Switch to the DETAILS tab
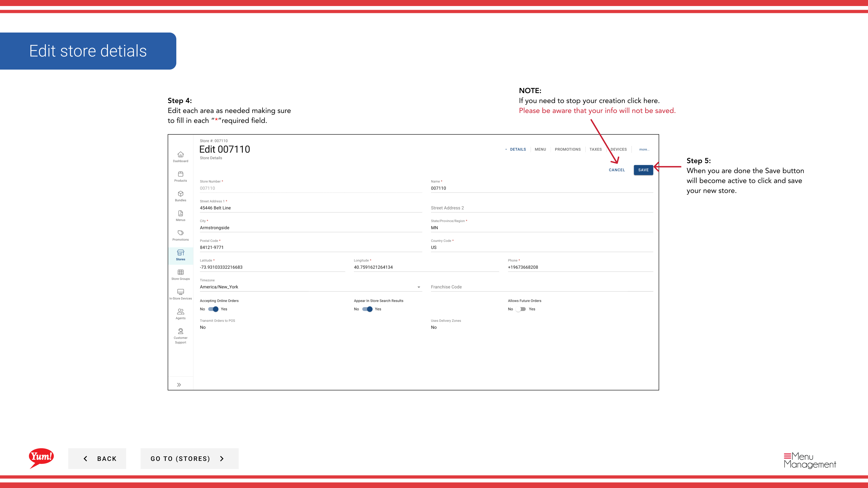 [x=518, y=149]
